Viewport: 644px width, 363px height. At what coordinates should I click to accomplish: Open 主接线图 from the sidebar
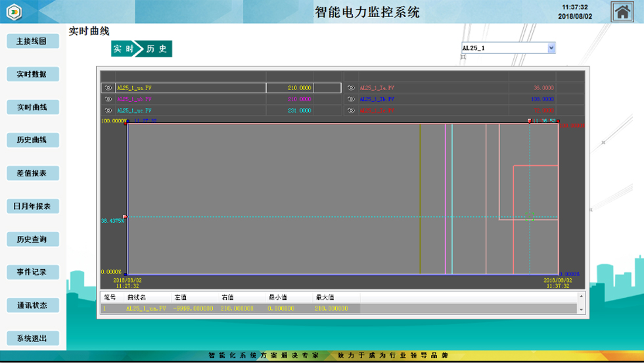32,41
